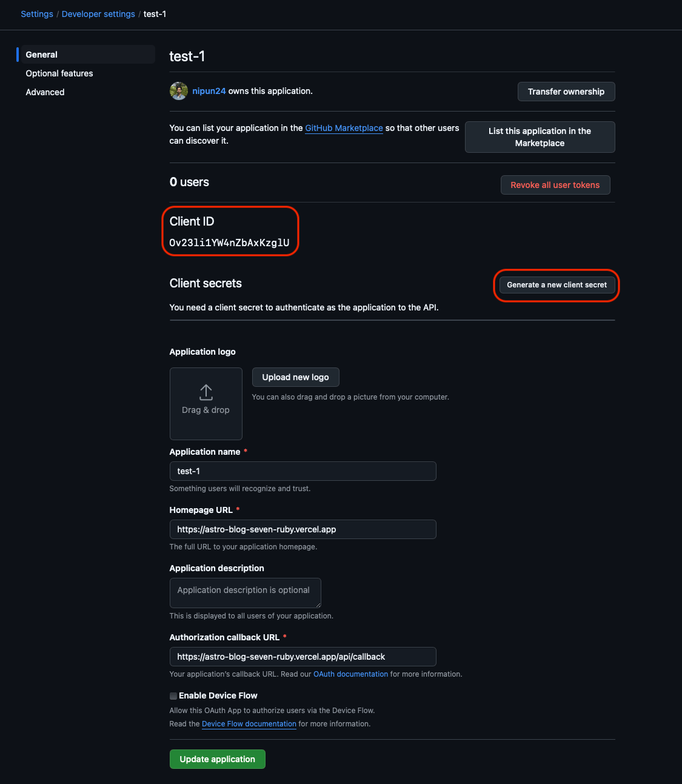Open the Settings breadcrumb link

point(36,13)
